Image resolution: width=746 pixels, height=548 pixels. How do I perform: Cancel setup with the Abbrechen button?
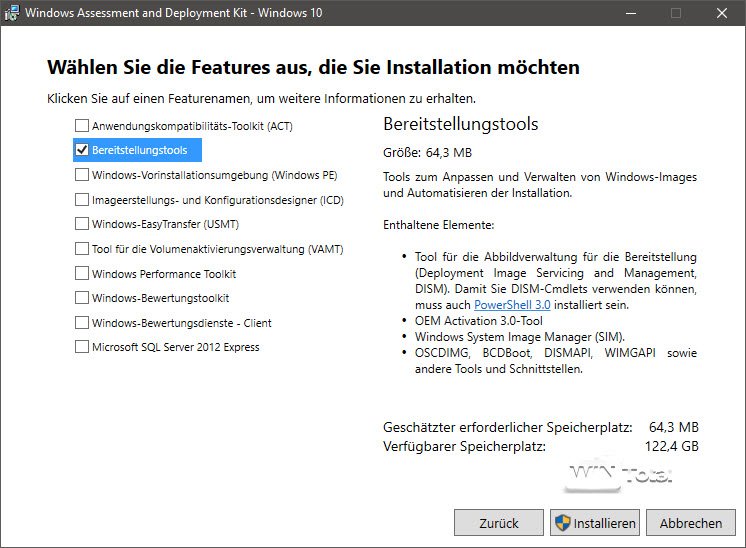tap(690, 523)
